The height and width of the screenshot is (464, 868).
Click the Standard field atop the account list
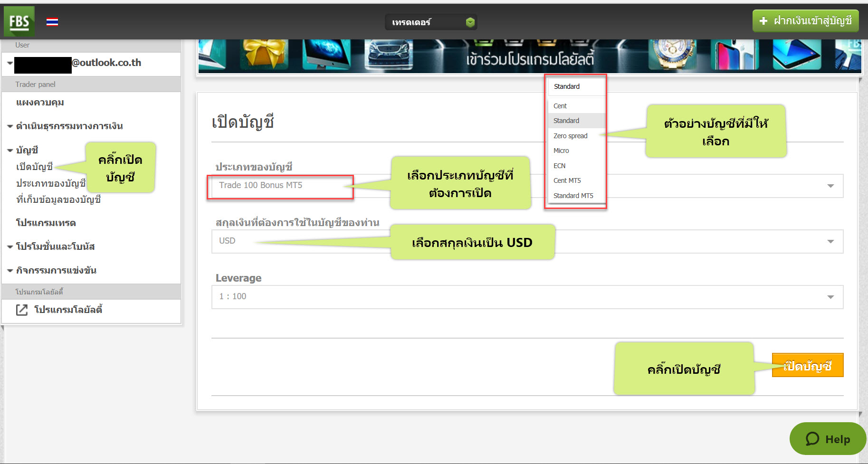click(x=577, y=86)
